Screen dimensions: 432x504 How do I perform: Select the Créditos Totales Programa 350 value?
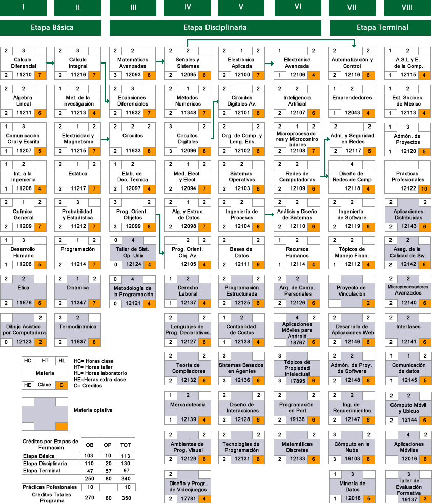click(126, 498)
